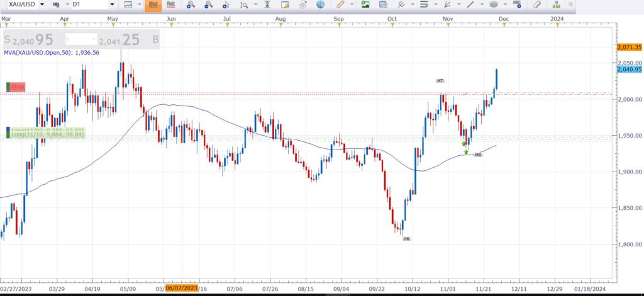Click the zoom in magnifier icon
Image resolution: width=644 pixels, height=296 pixels.
191,4
